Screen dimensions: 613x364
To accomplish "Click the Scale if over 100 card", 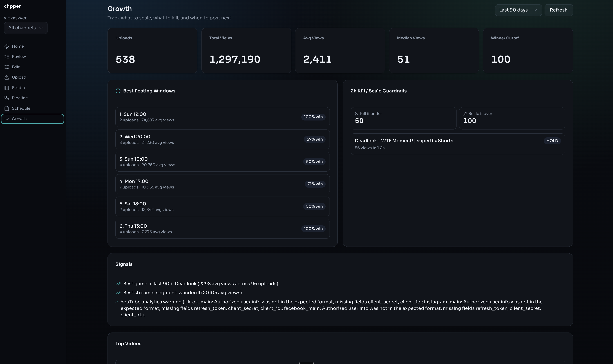I will coord(512,118).
